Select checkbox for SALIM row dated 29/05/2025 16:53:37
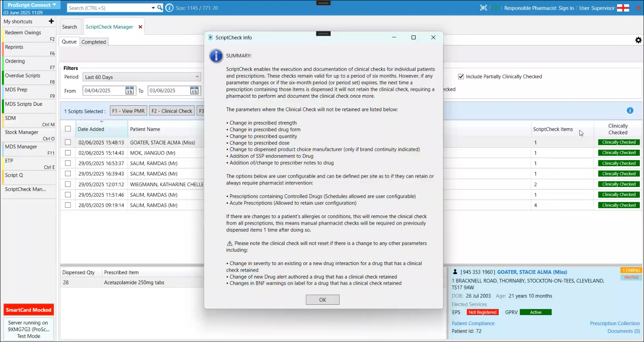Viewport: 644px width, 342px height. (68, 163)
